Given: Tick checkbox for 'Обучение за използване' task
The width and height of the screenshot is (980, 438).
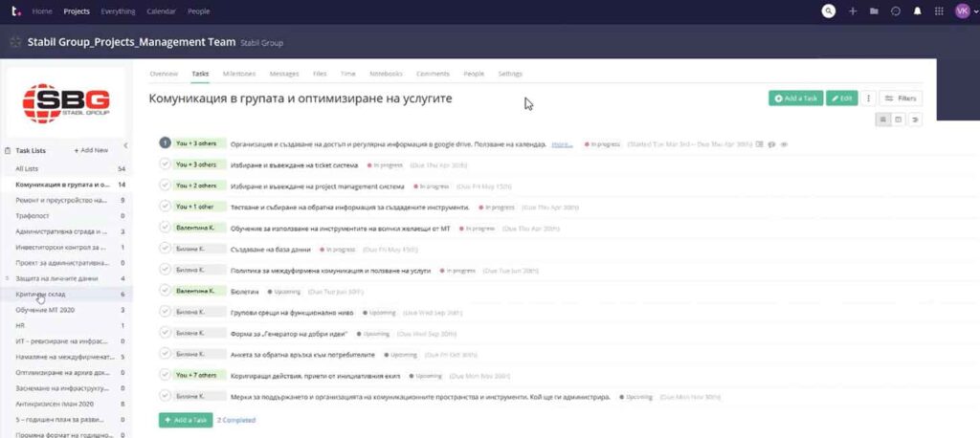Looking at the screenshot, I should tap(165, 228).
